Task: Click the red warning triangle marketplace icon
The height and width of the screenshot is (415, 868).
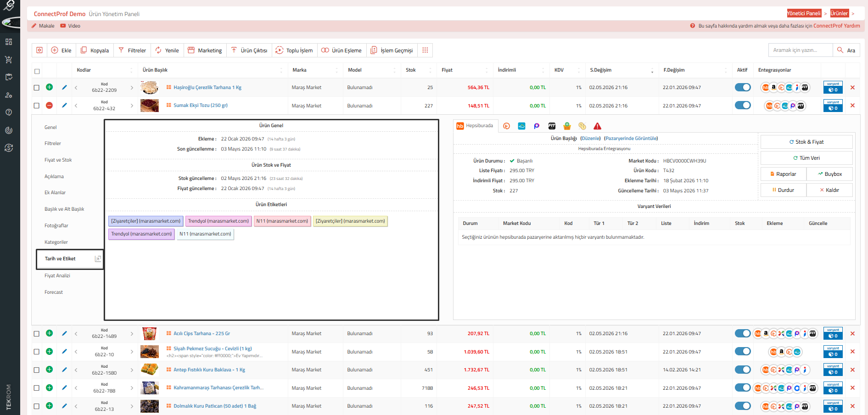Action: click(x=597, y=126)
